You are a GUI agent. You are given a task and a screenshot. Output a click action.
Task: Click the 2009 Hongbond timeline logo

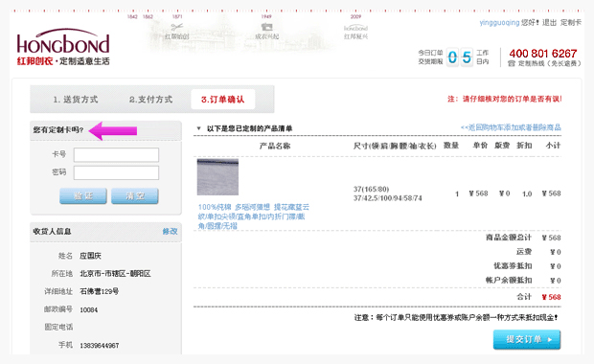355,29
